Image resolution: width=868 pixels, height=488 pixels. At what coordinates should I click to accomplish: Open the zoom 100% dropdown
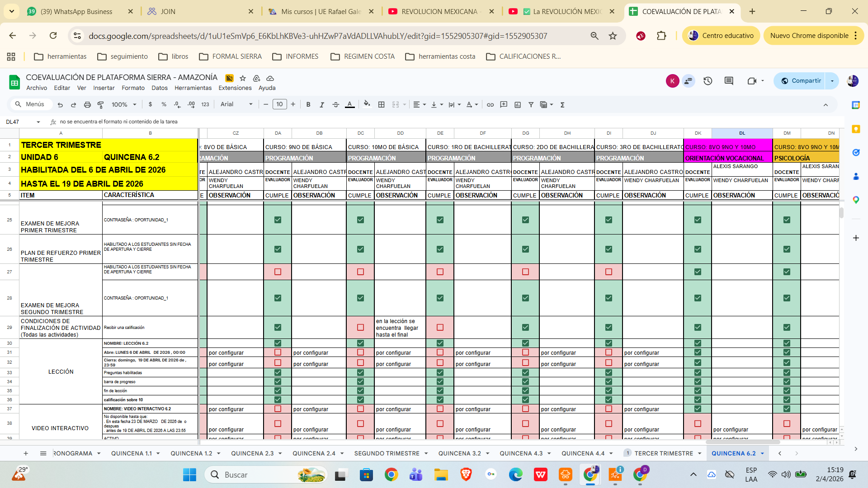point(124,104)
